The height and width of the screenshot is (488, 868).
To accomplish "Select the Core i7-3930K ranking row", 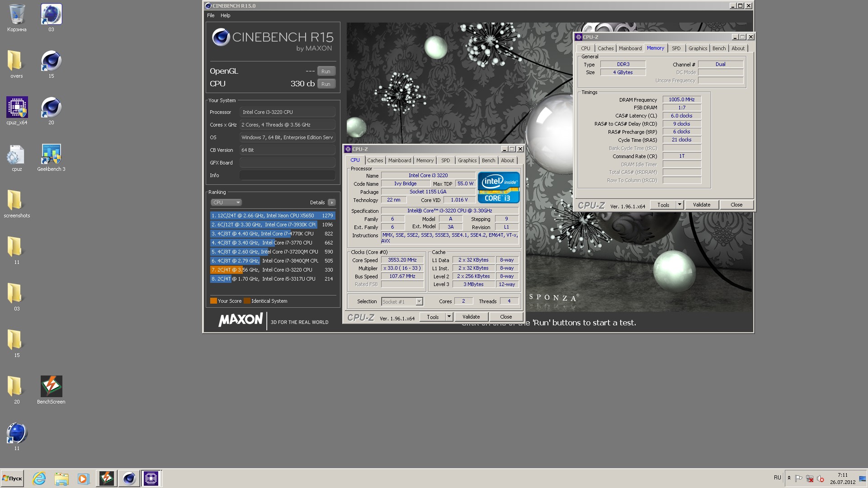I will [273, 225].
